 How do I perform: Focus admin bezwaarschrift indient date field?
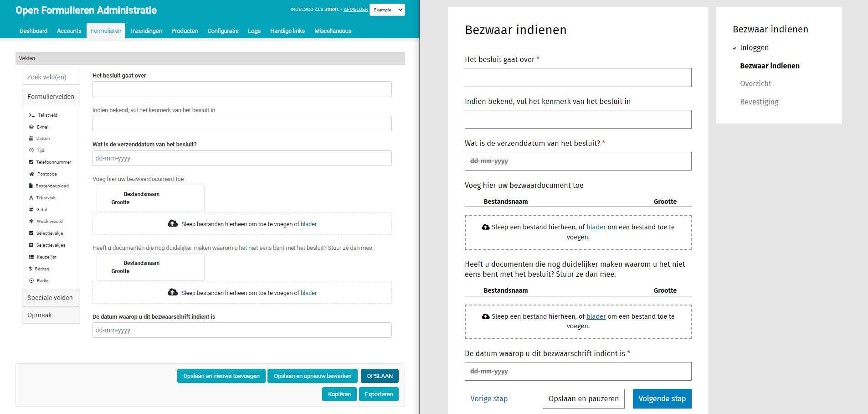tap(242, 330)
